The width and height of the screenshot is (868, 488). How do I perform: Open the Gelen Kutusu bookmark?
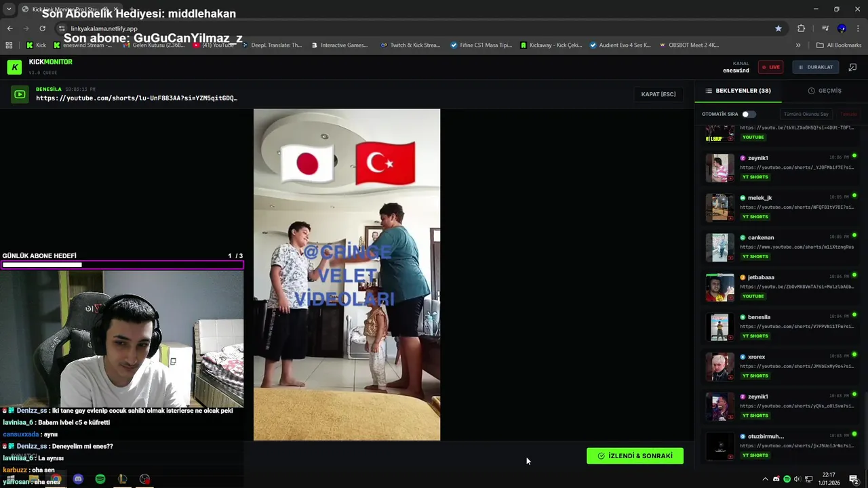153,45
